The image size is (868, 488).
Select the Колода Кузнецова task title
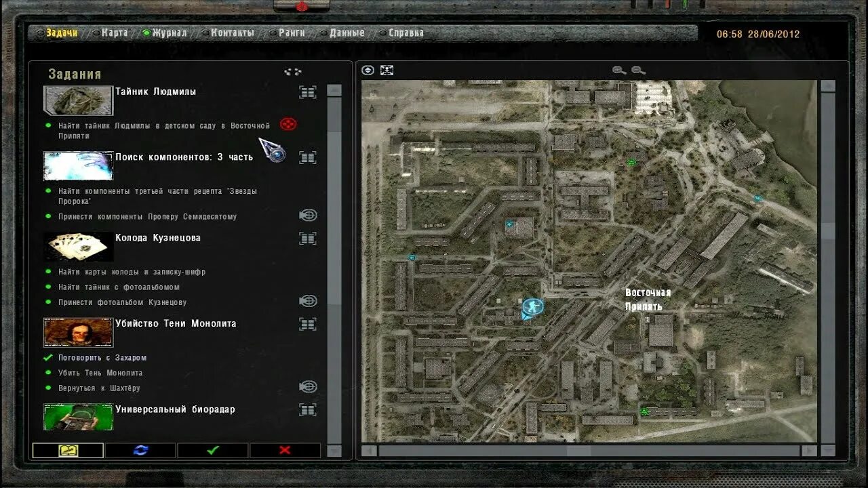158,238
